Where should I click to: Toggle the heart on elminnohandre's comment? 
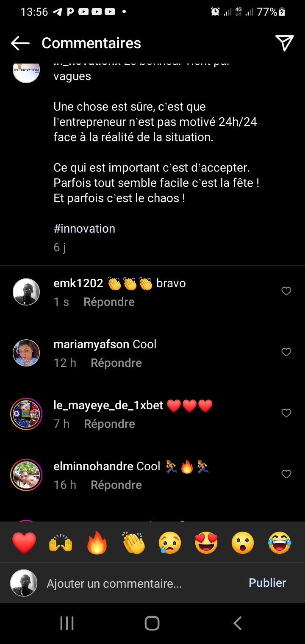coord(286,474)
